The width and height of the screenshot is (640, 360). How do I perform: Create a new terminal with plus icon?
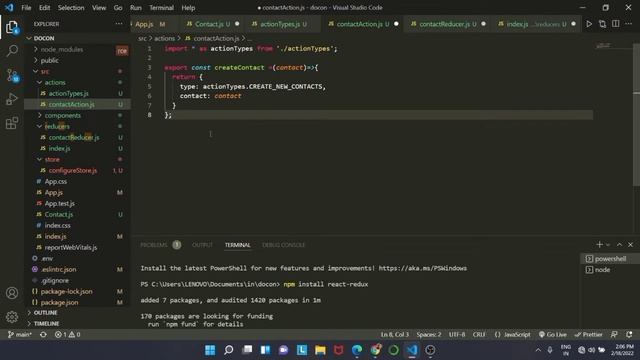click(599, 244)
